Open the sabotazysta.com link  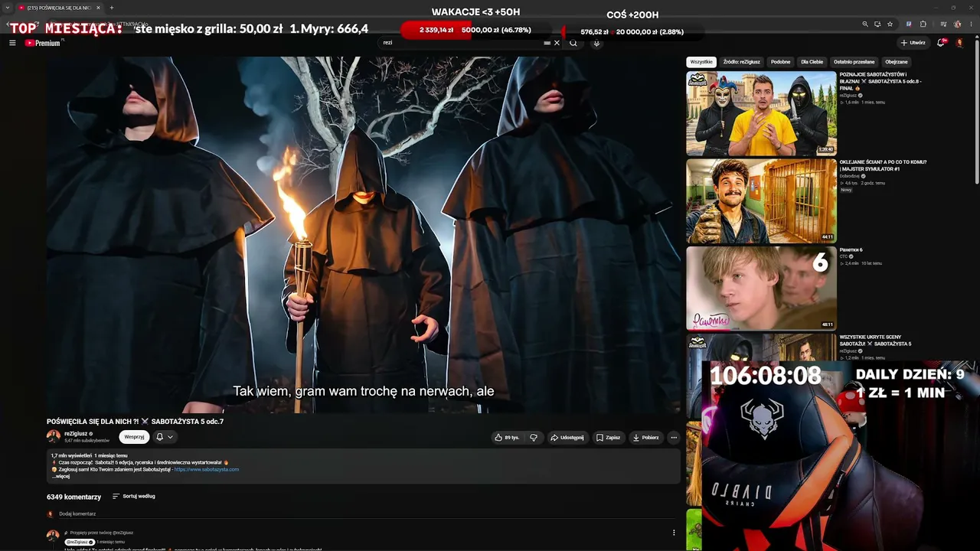207,469
